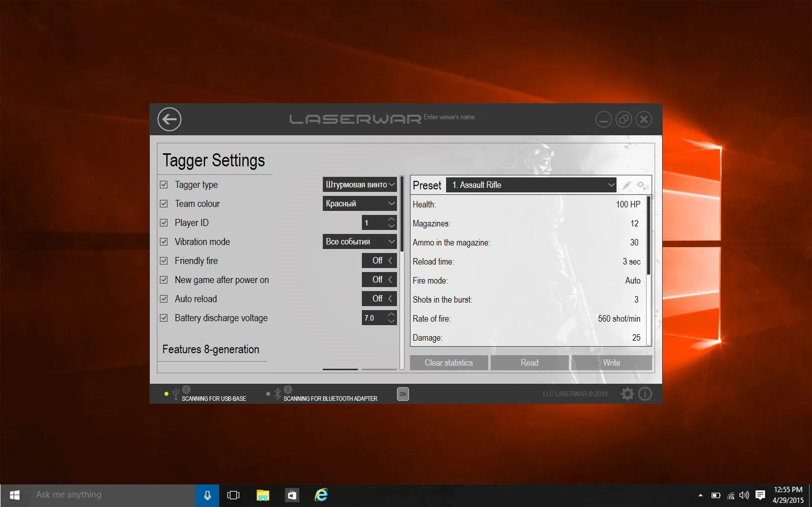Expand the Team colour dropdown (Красный)

pyautogui.click(x=360, y=203)
